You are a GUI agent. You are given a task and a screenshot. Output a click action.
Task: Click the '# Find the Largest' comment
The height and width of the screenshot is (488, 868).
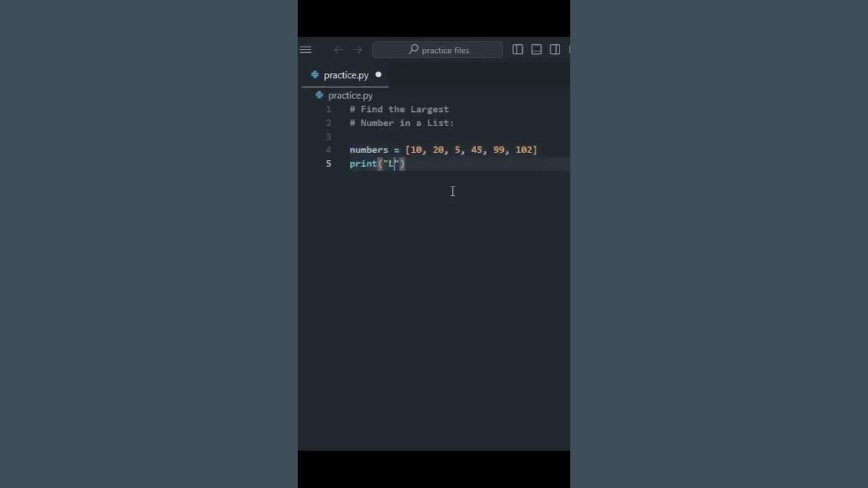coord(399,109)
